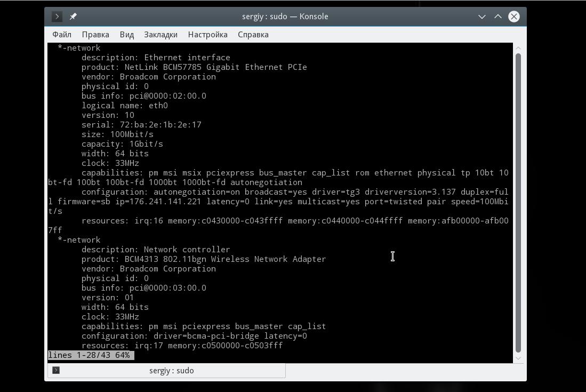
Task: Click the 'size: 100Mbit/s' line
Action: 118,134
